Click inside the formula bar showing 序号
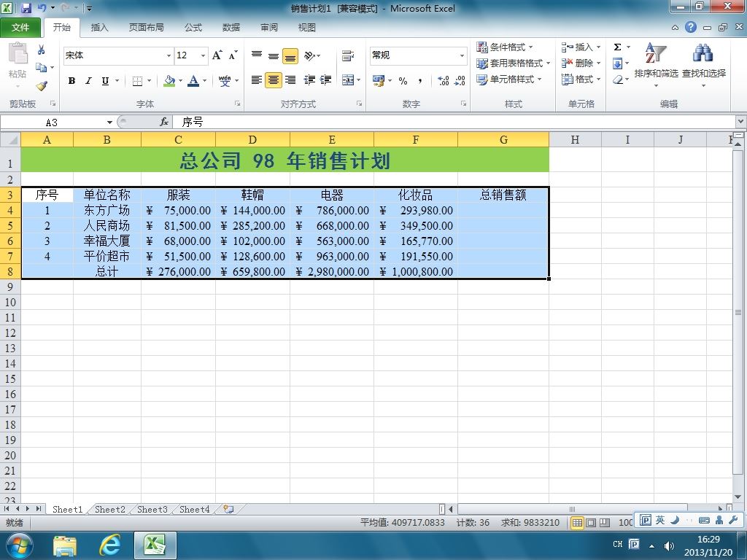 [452, 122]
